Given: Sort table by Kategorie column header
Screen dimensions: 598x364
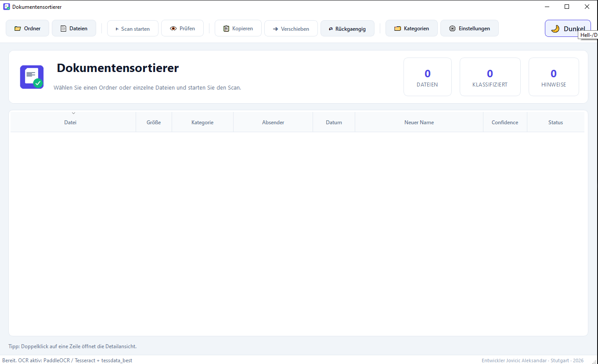Looking at the screenshot, I should [202, 123].
